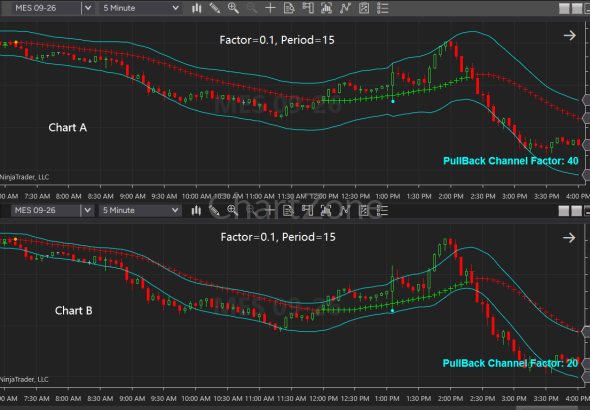590x410 pixels.
Task: Open chart Properties list icon in Chart B toolbar
Action: click(x=382, y=210)
